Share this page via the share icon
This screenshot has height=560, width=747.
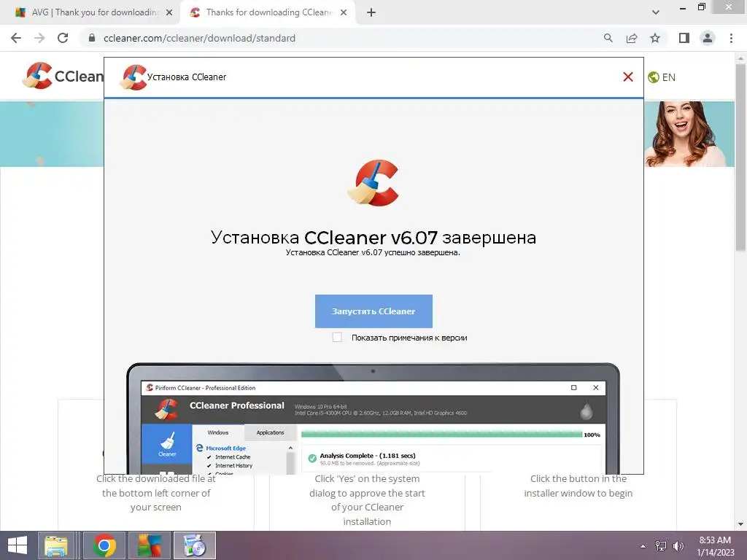tap(632, 38)
